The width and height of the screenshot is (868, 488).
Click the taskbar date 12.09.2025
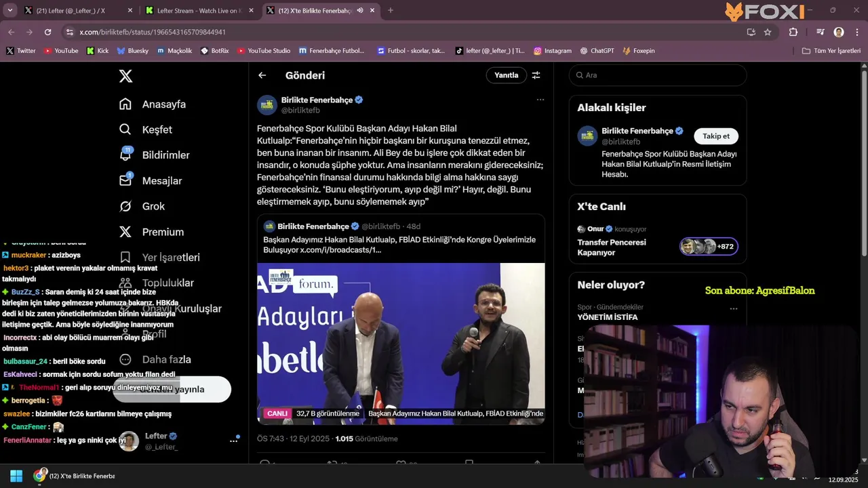point(843,480)
